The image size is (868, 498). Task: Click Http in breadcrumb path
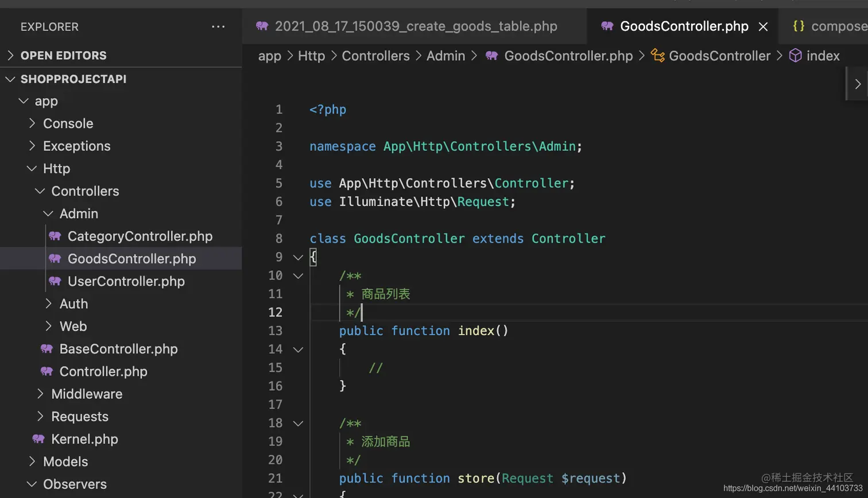[311, 56]
